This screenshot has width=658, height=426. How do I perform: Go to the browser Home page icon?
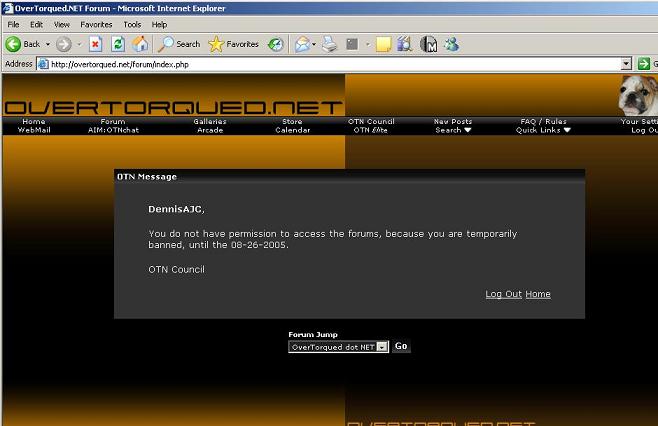coord(140,44)
